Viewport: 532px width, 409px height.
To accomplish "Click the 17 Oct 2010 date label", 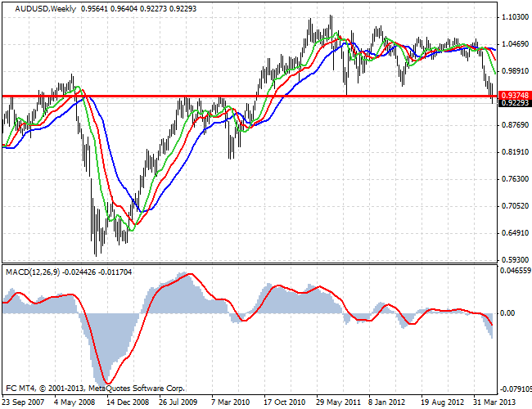I will tap(285, 402).
